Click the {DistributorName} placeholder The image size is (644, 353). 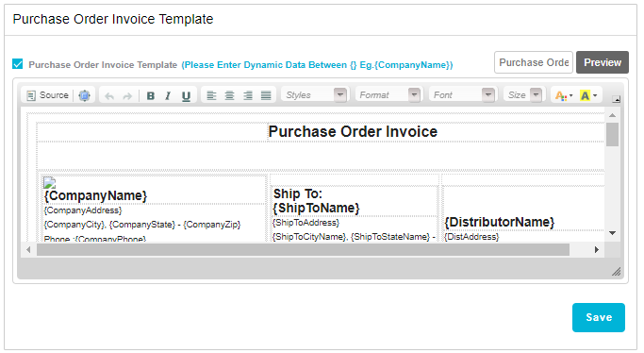coord(500,223)
